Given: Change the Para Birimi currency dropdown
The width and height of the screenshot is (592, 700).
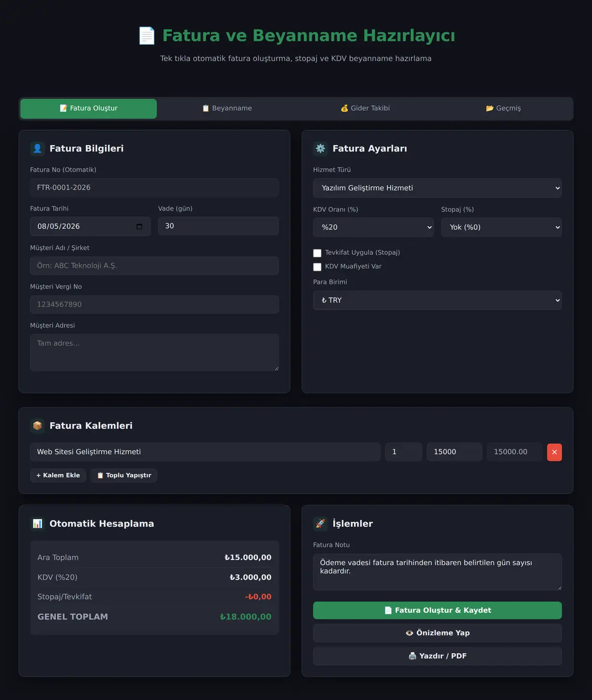Looking at the screenshot, I should [x=438, y=300].
